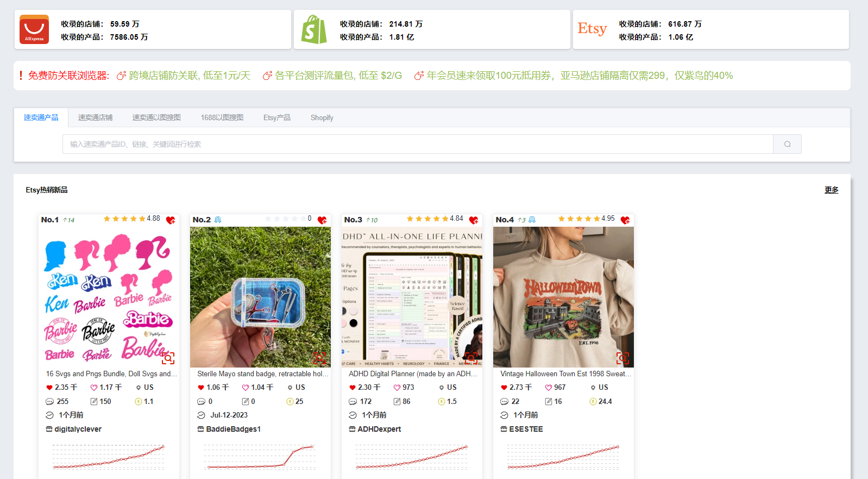Image-search the ADHD planner thumbnail

471,358
